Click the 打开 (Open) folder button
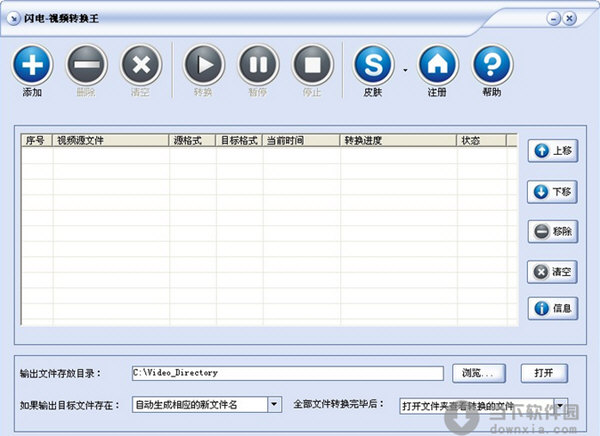600x436 pixels. 544,373
